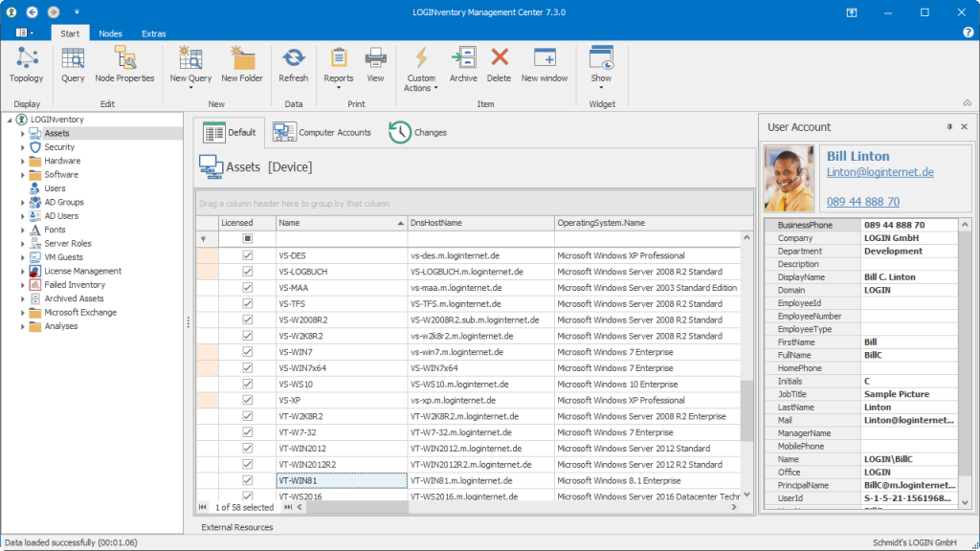Toggle Licensed checkbox for VS-WIN7
The width and height of the screenshot is (980, 551).
(x=248, y=352)
